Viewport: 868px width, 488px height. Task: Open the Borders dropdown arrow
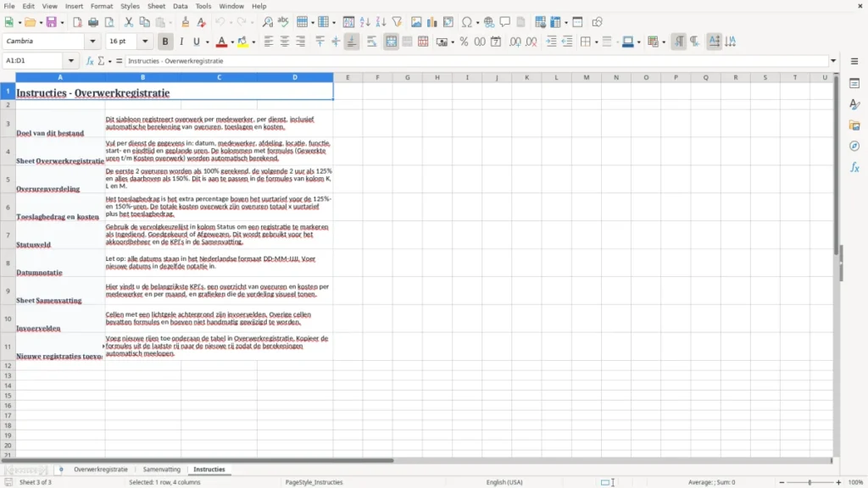click(x=596, y=42)
